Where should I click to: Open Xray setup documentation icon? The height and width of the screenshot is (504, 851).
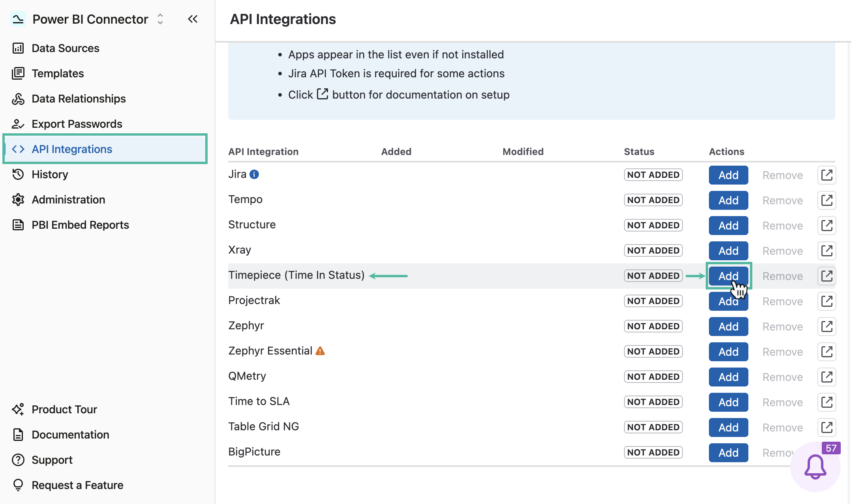[827, 250]
